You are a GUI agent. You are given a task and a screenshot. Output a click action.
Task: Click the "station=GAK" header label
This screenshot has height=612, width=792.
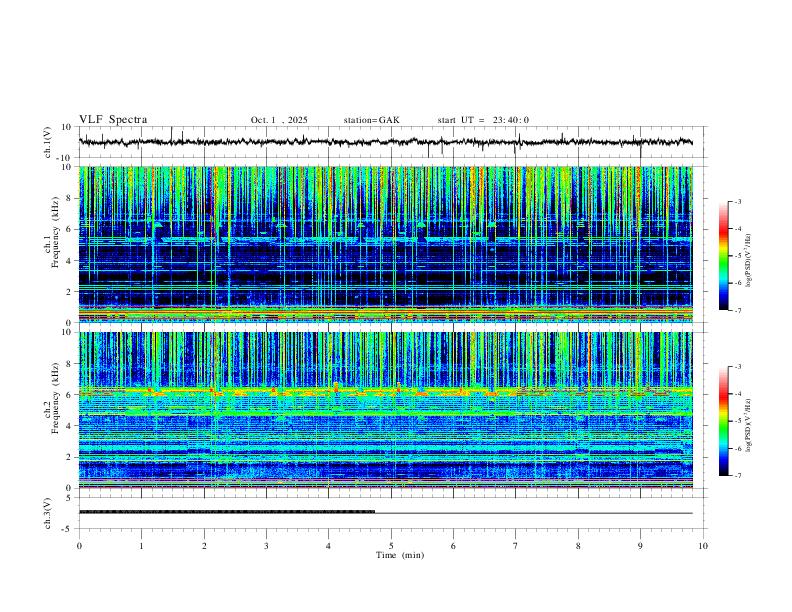point(371,120)
